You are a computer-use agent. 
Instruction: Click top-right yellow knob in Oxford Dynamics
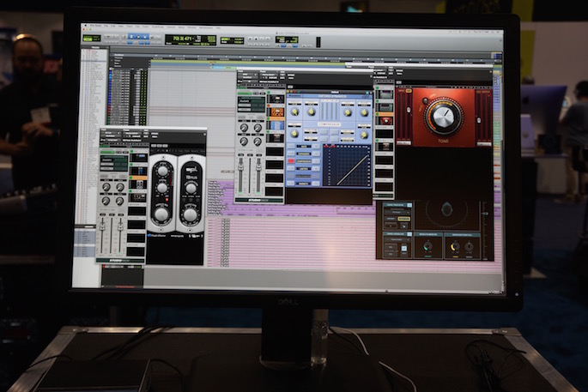click(364, 112)
